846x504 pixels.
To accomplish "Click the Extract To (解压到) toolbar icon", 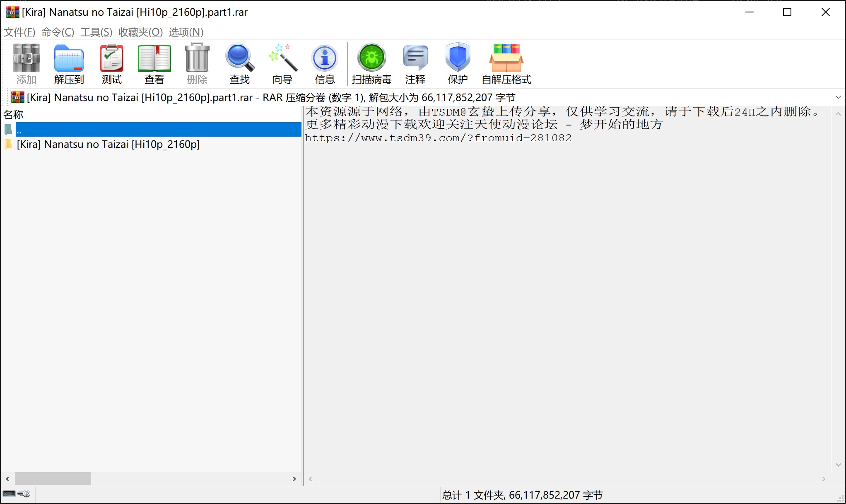I will [69, 63].
